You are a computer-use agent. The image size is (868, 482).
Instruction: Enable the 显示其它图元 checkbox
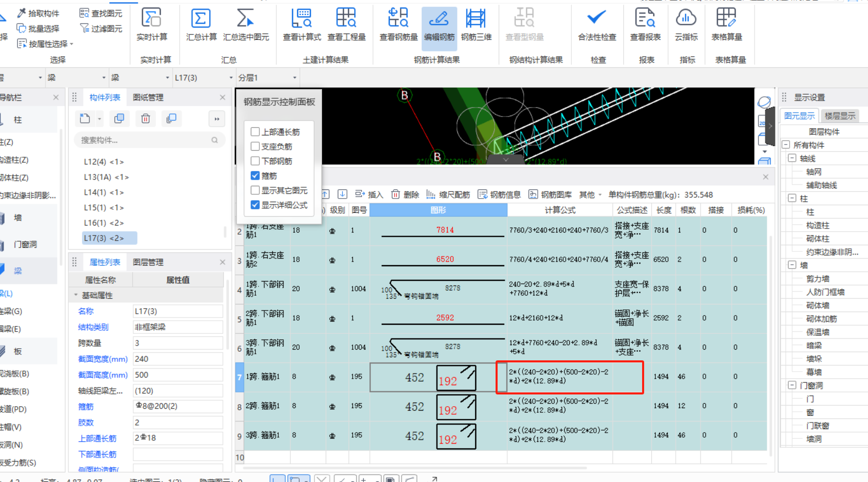tap(255, 190)
